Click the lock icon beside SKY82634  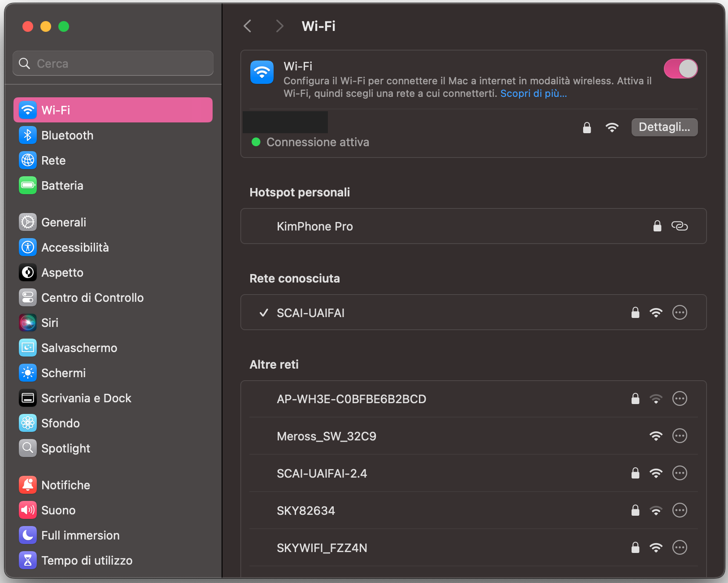(x=635, y=510)
